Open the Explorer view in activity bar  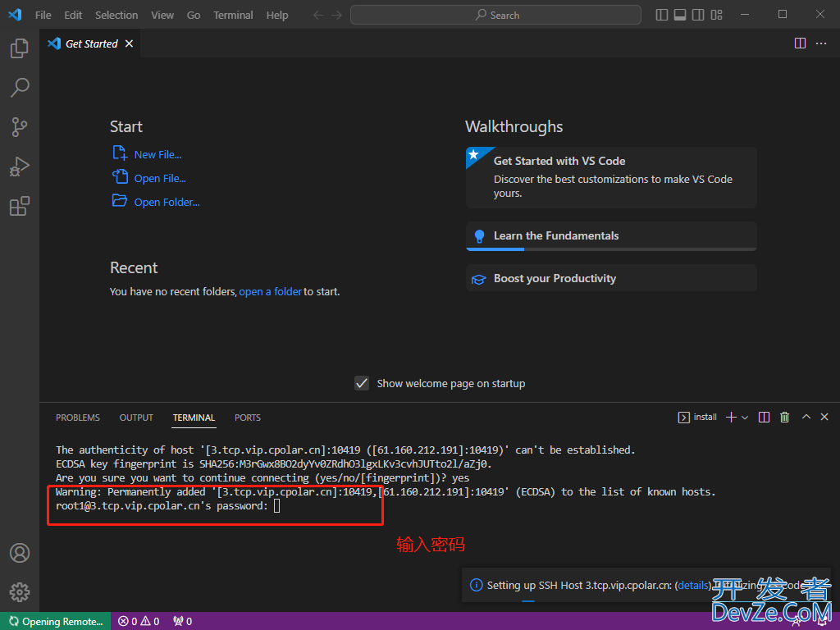point(20,48)
